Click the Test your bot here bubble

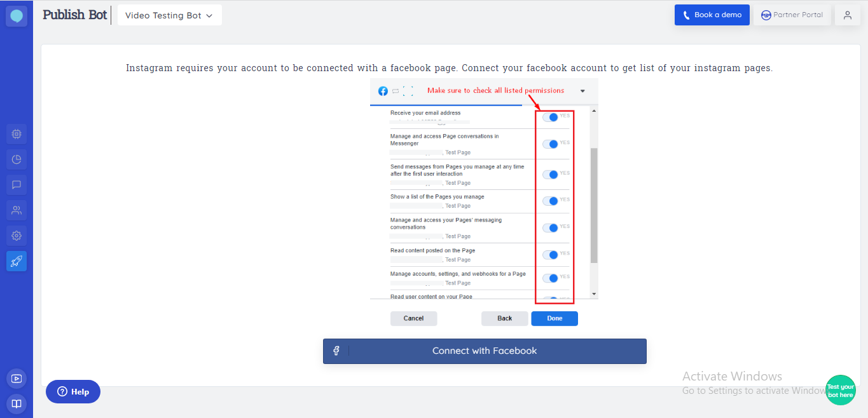[840, 390]
